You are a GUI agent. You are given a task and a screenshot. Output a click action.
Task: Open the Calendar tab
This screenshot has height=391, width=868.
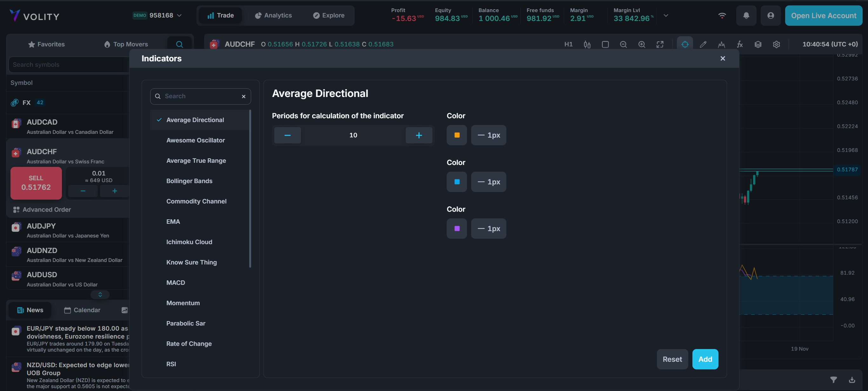(82, 310)
